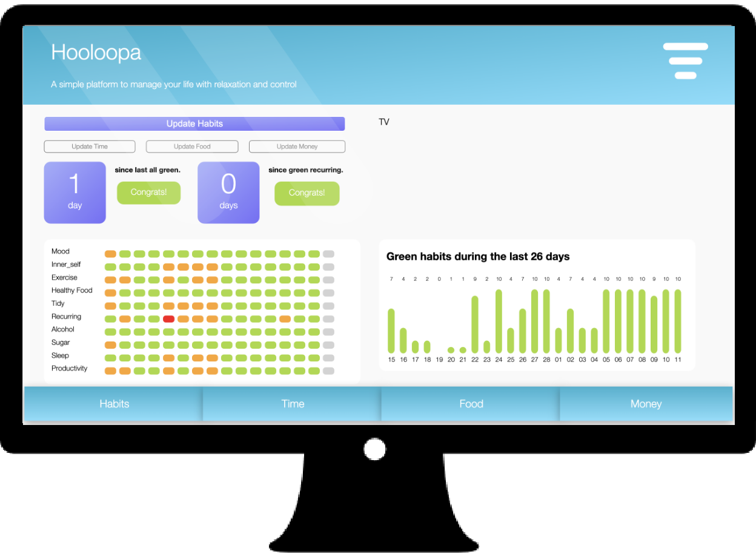Viewport: 756px width, 560px height.
Task: Select the Healthy Food habit label
Action: click(x=72, y=291)
